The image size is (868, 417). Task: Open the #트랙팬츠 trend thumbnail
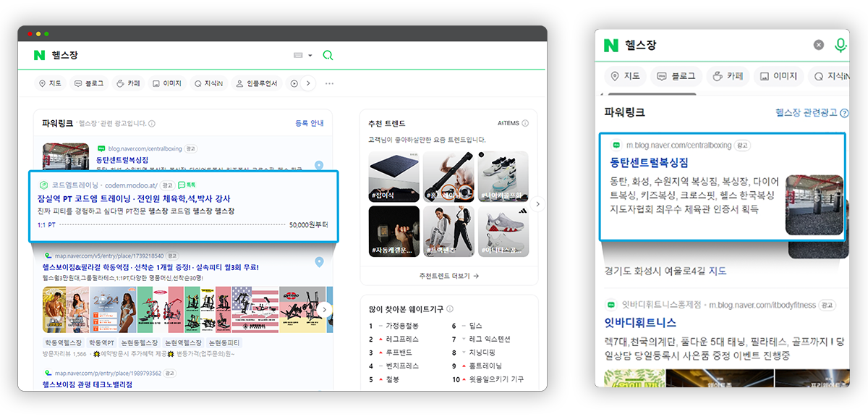448,231
